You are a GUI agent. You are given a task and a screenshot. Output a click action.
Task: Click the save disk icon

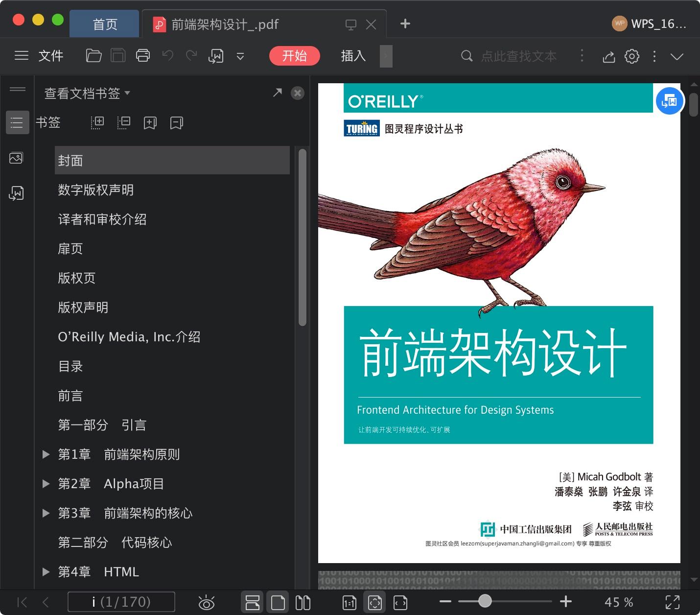tap(118, 56)
